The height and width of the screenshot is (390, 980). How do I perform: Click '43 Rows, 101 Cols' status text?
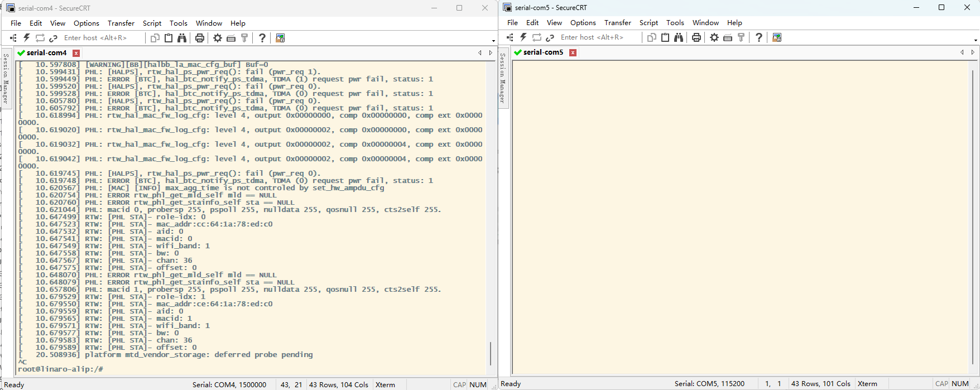(x=821, y=383)
